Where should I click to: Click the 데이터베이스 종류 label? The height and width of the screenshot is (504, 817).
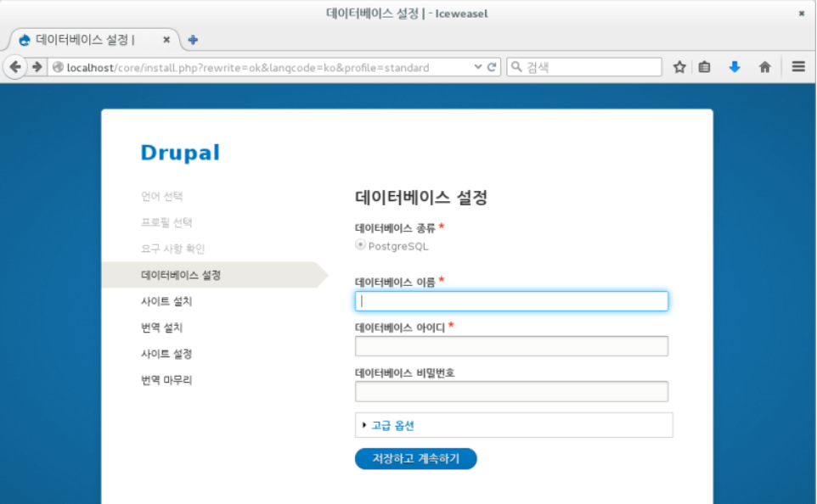(x=395, y=228)
